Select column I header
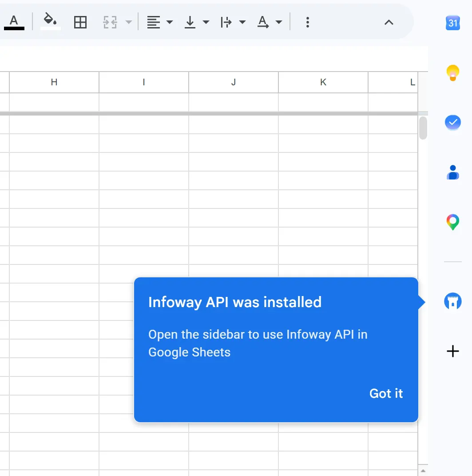This screenshot has height=476, width=472. tap(144, 82)
